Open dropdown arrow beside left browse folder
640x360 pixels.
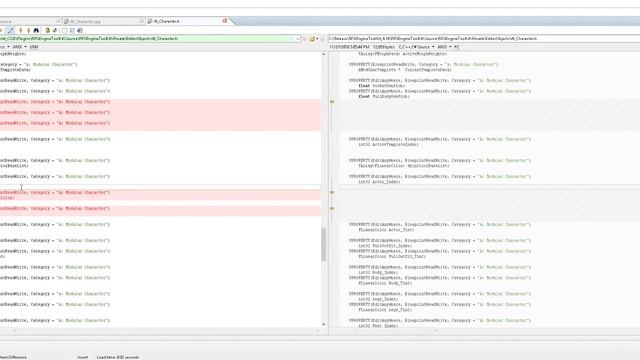317,39
